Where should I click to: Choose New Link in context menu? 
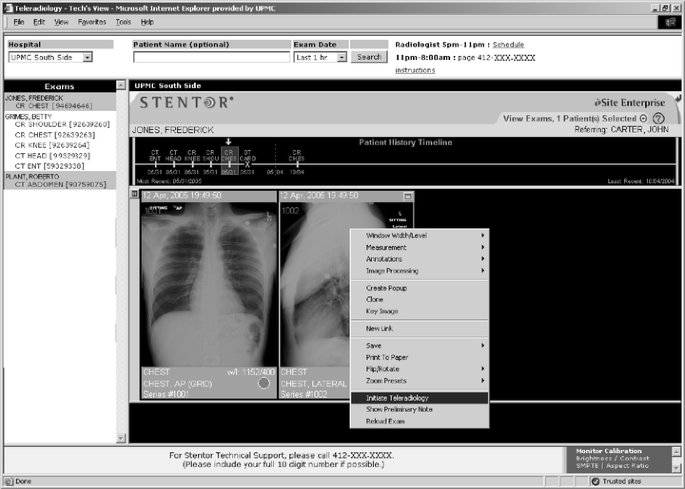420,328
